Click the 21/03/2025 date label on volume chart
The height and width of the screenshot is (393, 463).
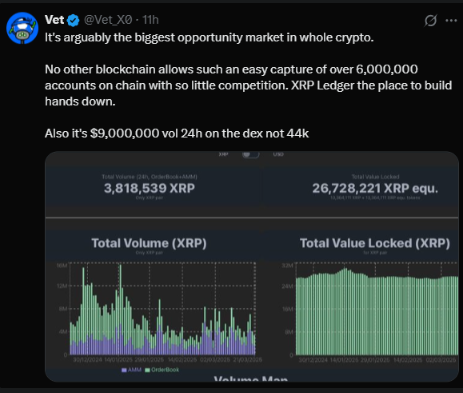pos(247,360)
